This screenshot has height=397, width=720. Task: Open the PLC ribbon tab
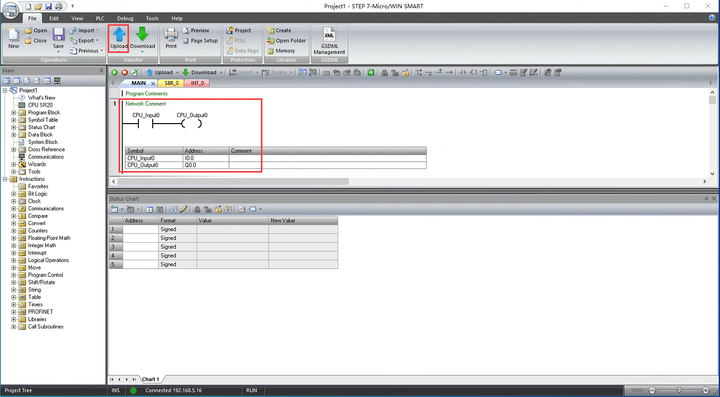click(100, 18)
